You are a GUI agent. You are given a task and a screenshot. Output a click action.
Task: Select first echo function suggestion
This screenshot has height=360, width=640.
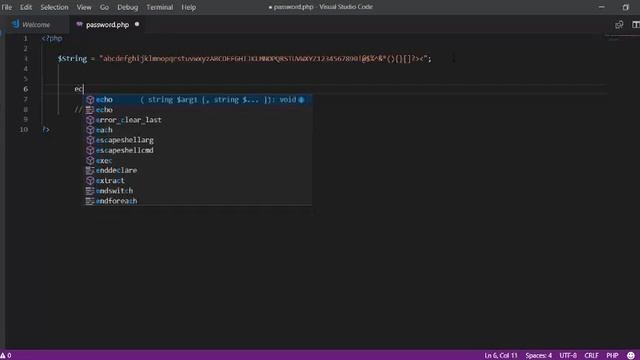click(198, 100)
